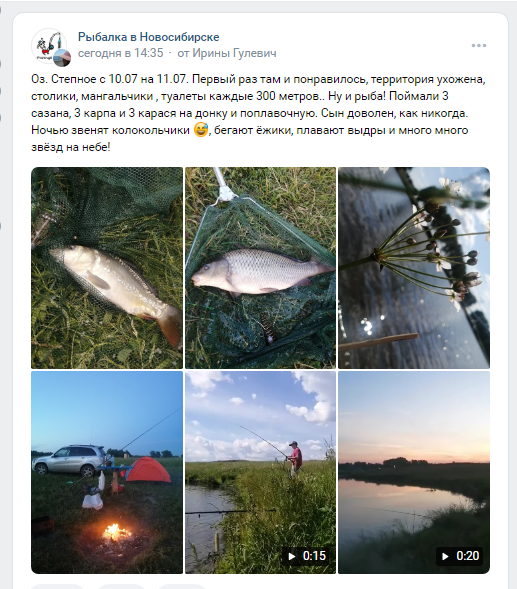This screenshot has width=517, height=589.
Task: Click the 0:20 duration badge
Action: click(459, 556)
